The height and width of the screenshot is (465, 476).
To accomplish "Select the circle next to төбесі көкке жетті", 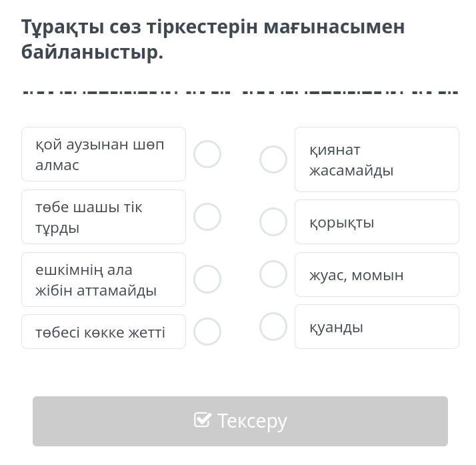I will point(207,332).
